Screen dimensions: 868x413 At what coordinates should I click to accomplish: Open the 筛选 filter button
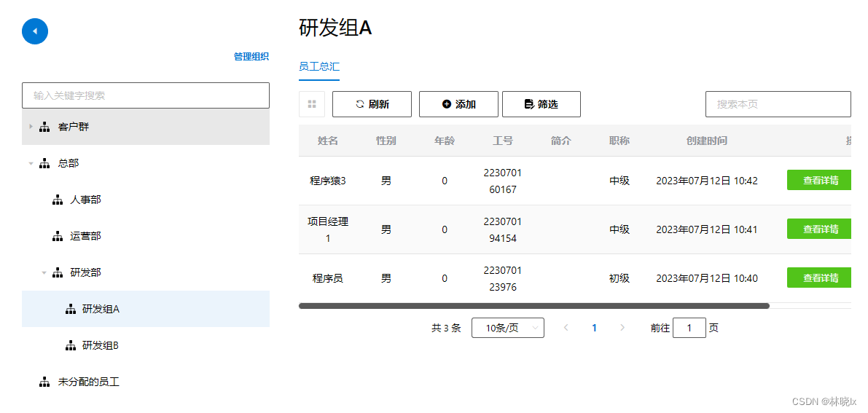click(541, 104)
